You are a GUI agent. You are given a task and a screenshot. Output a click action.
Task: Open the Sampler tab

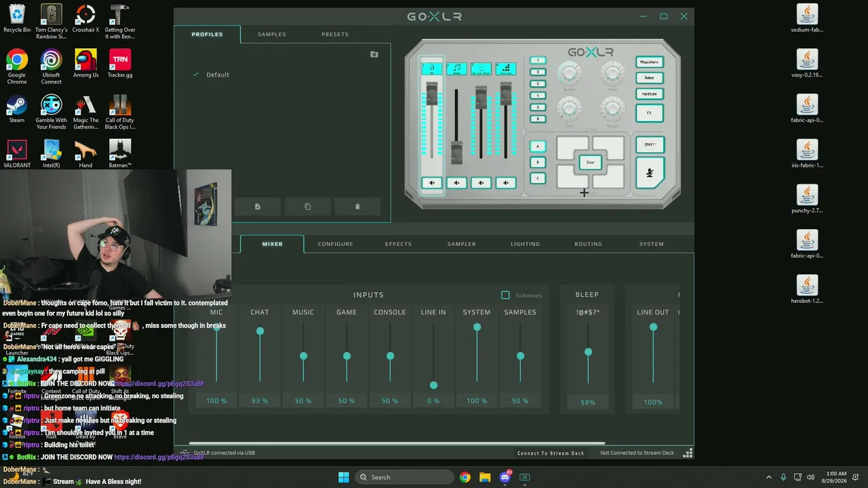coord(462,244)
